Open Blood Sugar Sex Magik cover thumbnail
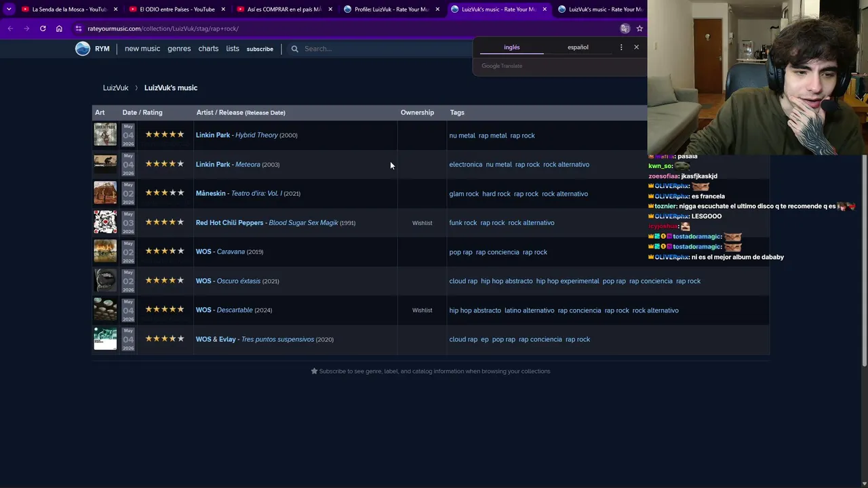Viewport: 868px width, 488px height. pos(105,222)
